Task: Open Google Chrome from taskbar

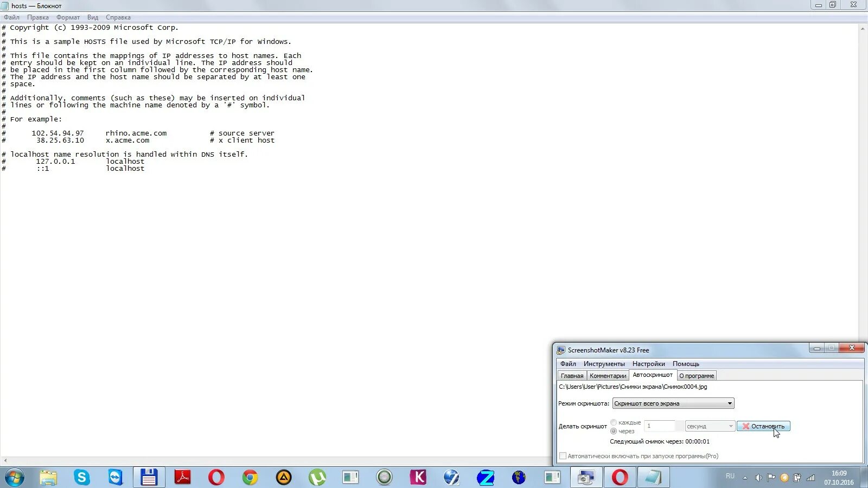Action: pyautogui.click(x=250, y=478)
